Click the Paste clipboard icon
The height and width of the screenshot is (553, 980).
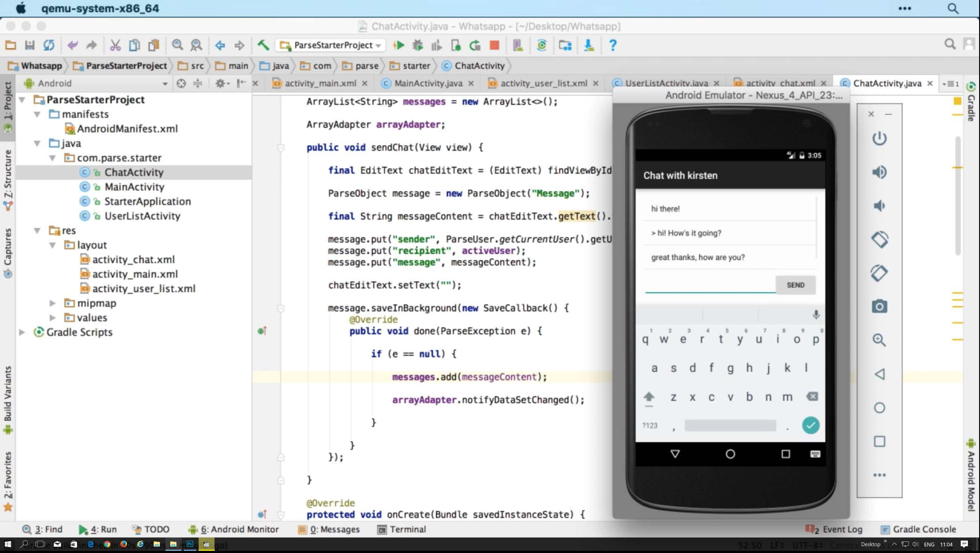(154, 45)
